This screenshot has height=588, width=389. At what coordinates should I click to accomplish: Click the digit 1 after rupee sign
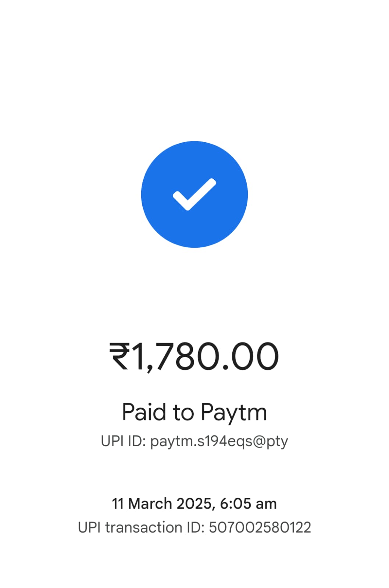138,356
